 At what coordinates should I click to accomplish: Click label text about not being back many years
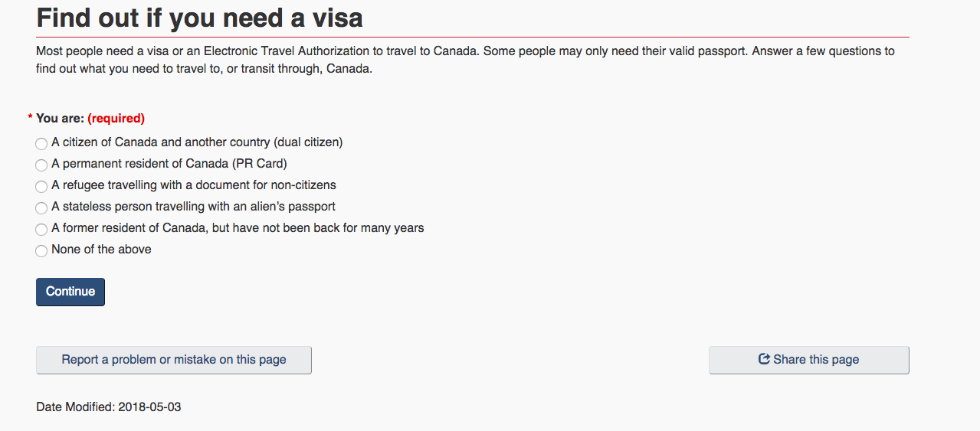[238, 228]
